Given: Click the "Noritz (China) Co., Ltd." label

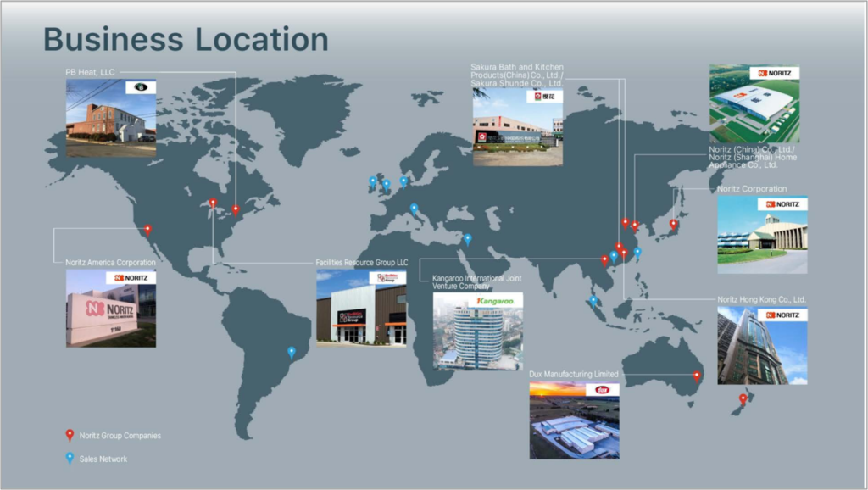Looking at the screenshot, I should [x=753, y=157].
